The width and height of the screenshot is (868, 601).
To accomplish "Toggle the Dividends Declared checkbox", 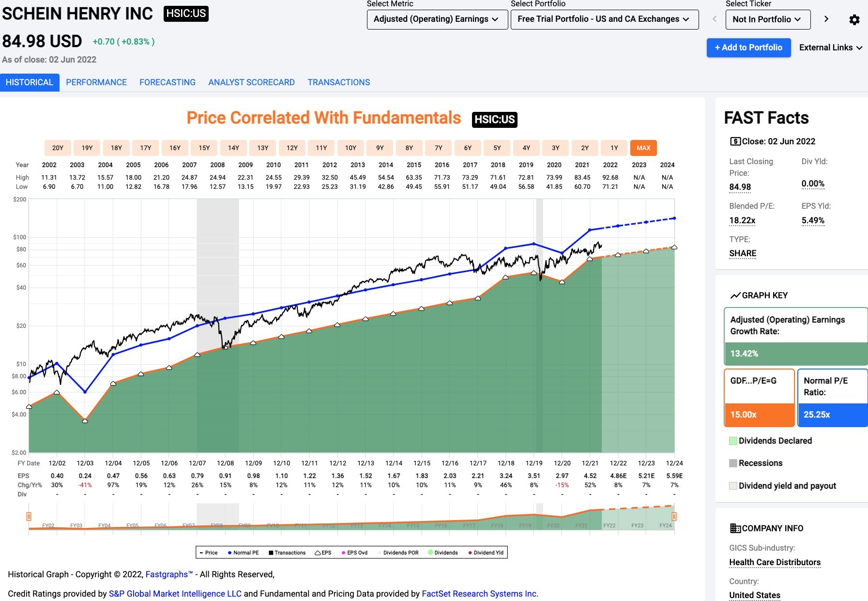I will click(x=733, y=441).
